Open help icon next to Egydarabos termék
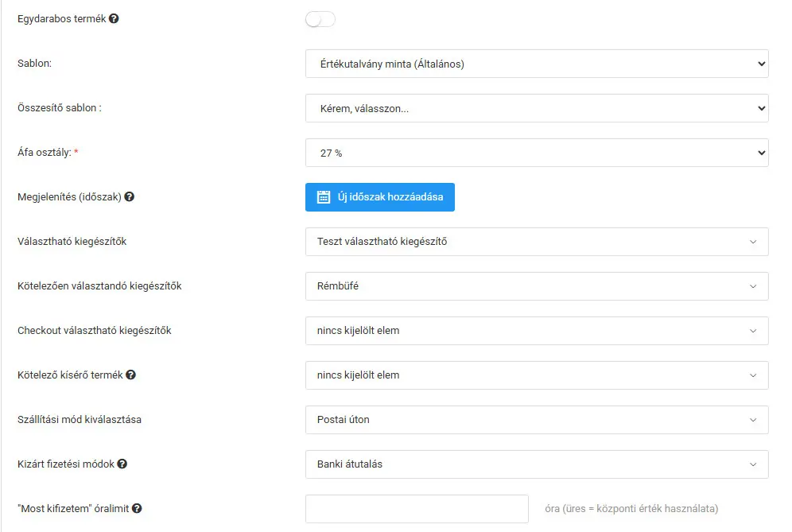The height and width of the screenshot is (532, 792). pos(115,19)
